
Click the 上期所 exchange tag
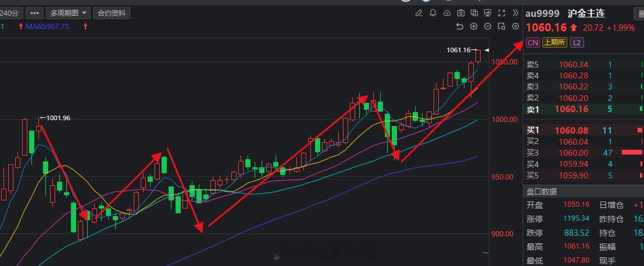tap(554, 43)
